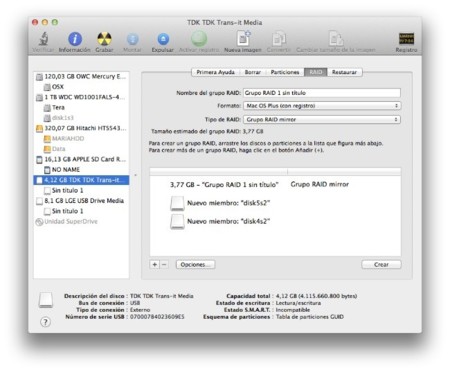Select the RAID tab
Viewport: 450px width, 372px height.
click(x=316, y=72)
